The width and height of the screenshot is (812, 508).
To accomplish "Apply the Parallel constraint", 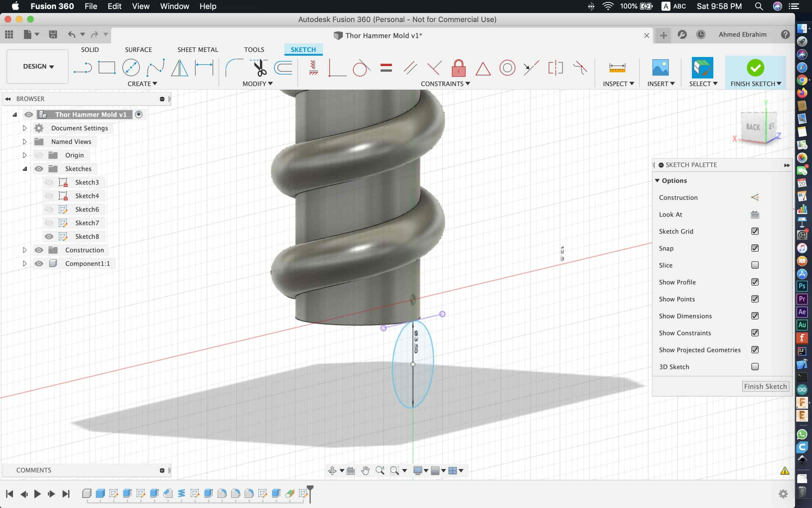I will [410, 67].
